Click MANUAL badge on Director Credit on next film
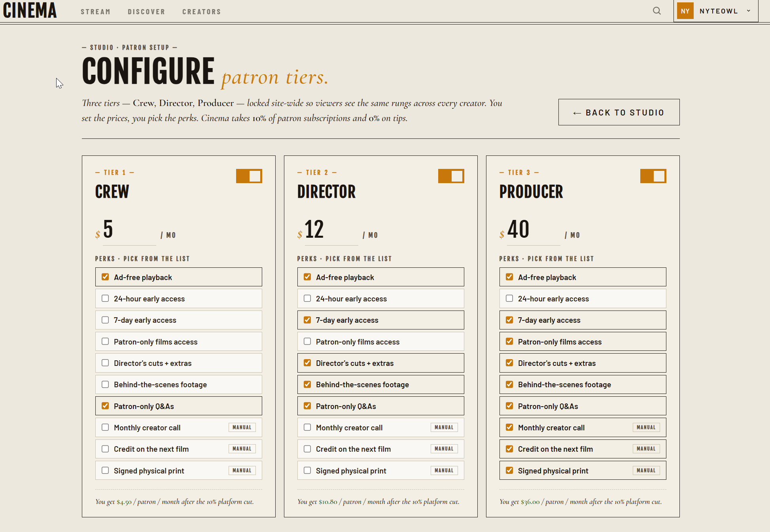 coord(444,449)
